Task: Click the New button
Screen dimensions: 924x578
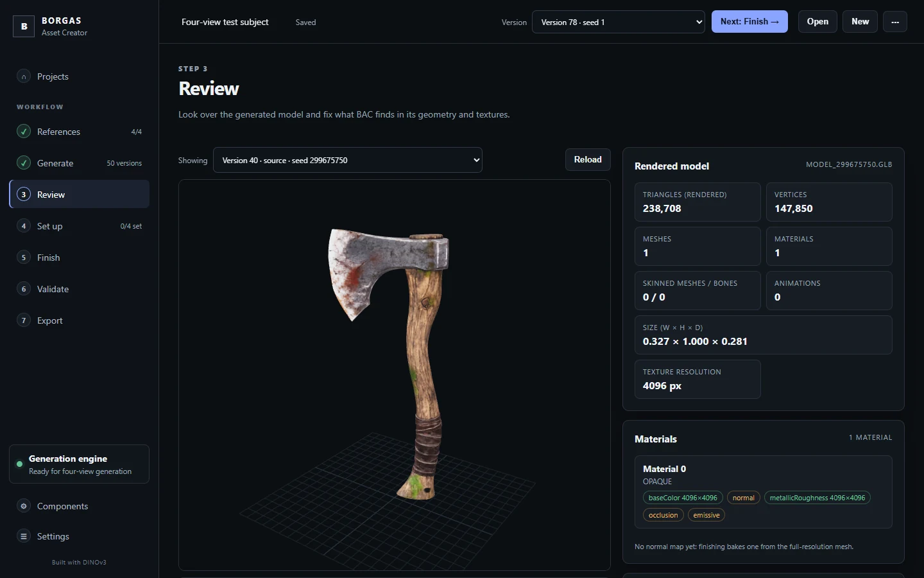Action: (x=860, y=22)
